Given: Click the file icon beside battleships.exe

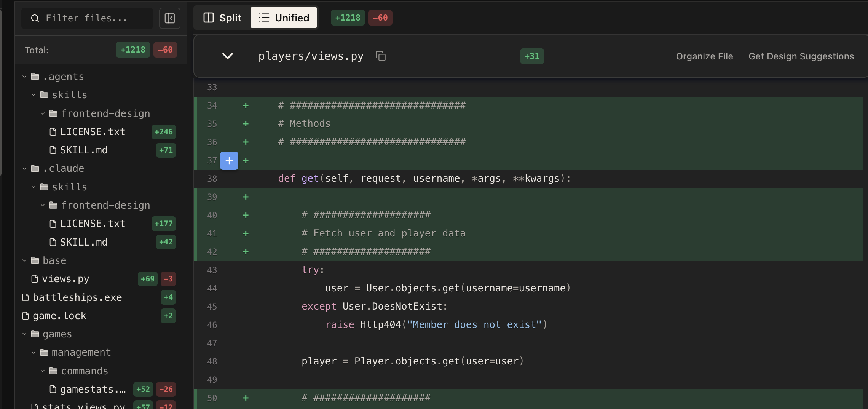Looking at the screenshot, I should coord(25,297).
